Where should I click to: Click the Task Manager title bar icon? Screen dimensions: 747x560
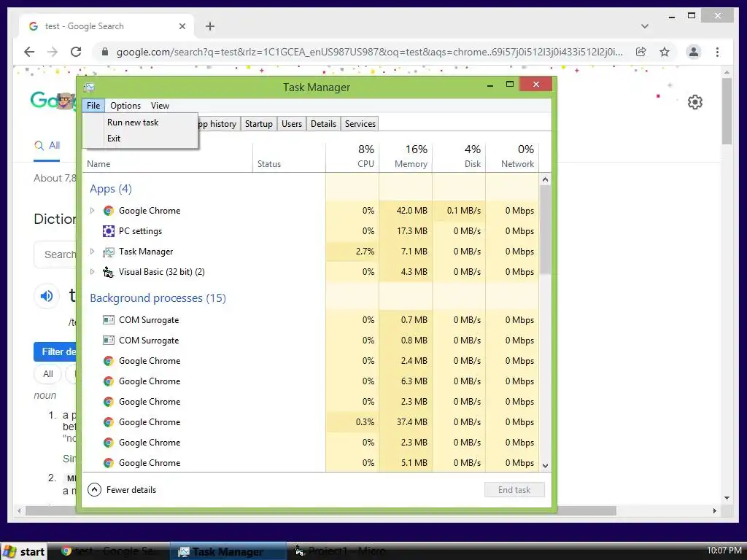pos(89,87)
